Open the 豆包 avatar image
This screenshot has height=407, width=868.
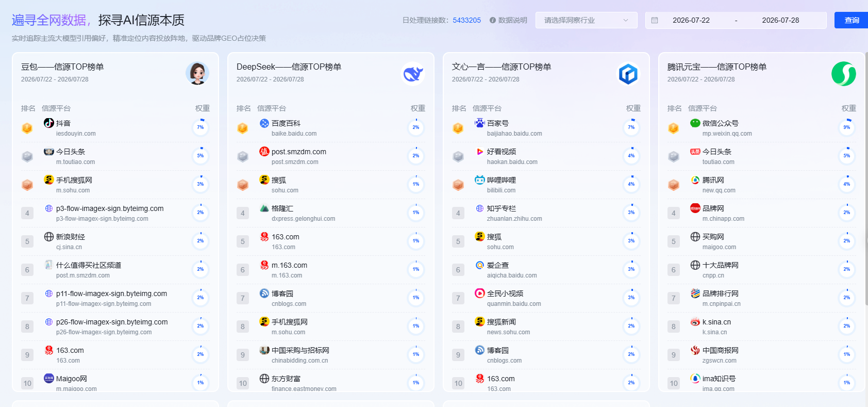(197, 73)
